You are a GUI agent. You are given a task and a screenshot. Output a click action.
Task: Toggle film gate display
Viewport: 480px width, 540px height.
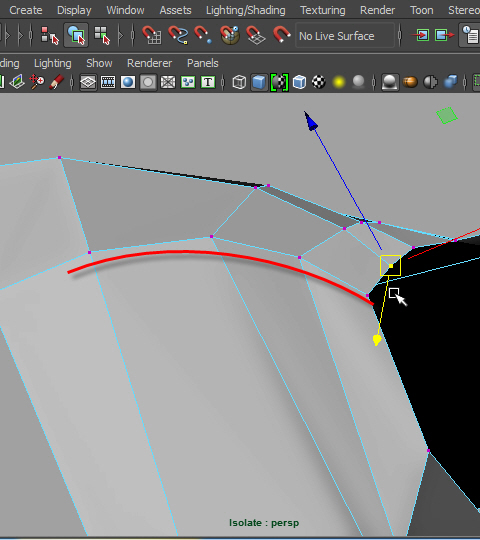[108, 83]
